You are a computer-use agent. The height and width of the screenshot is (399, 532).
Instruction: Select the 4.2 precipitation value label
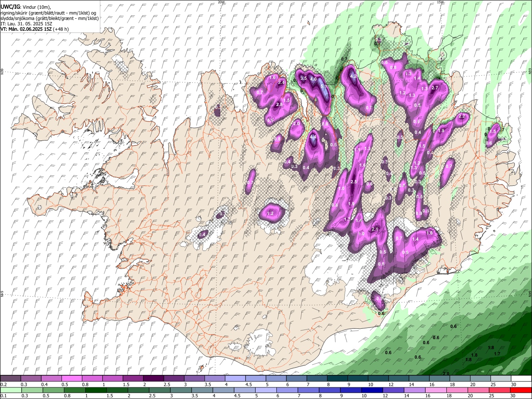tap(354, 76)
